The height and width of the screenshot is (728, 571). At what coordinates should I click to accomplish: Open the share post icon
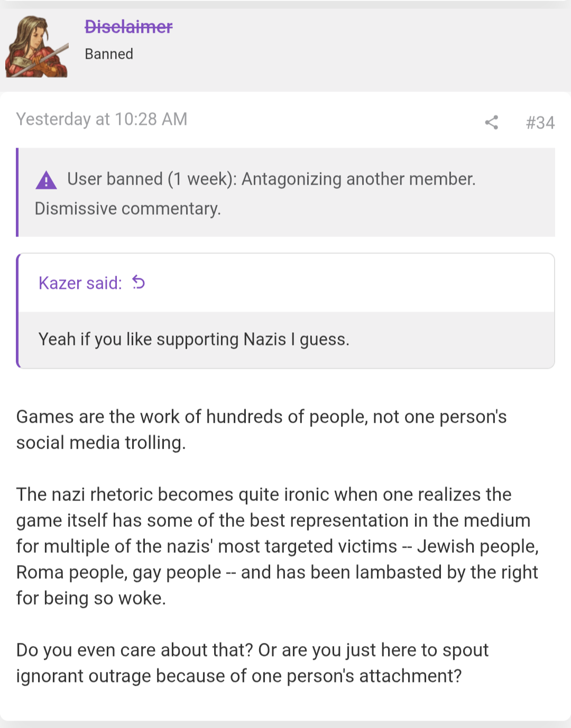point(491,122)
